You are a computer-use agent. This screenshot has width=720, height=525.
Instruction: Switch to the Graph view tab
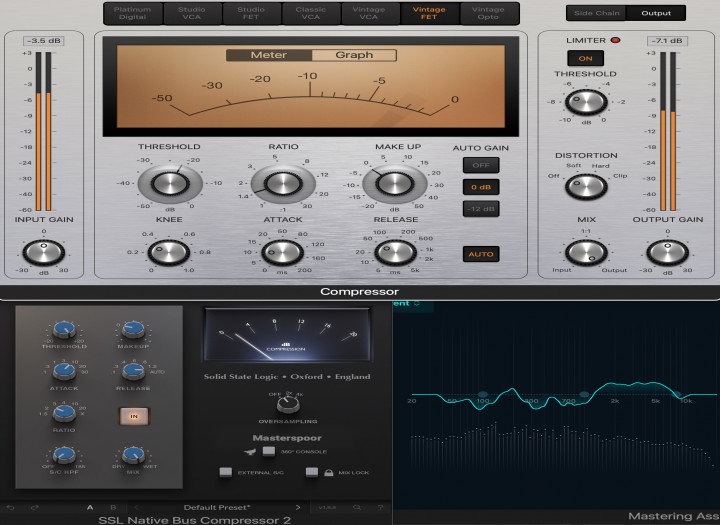(354, 55)
